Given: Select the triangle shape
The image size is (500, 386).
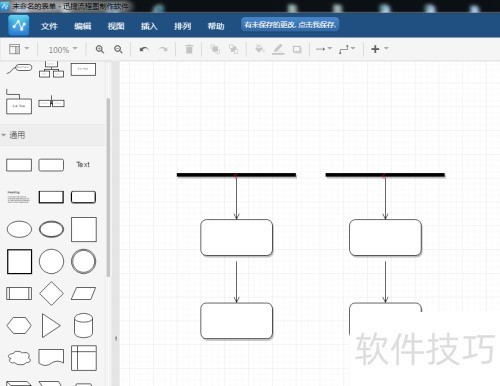Looking at the screenshot, I should (51, 325).
